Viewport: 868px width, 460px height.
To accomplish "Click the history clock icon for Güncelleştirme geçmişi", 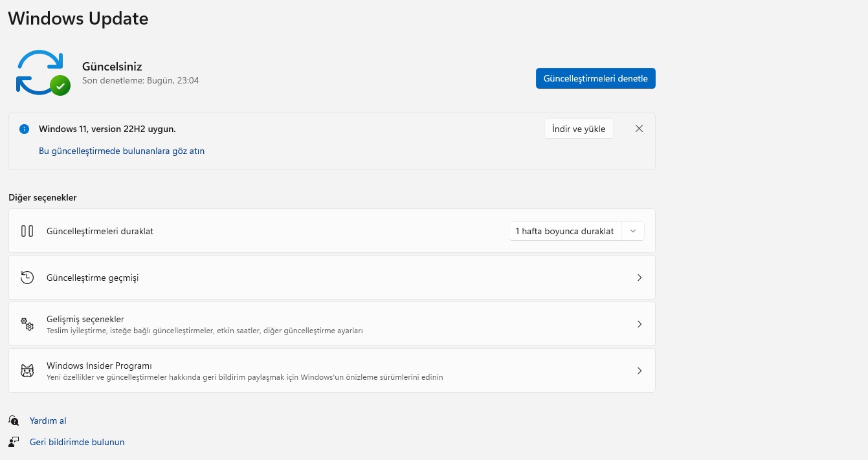I will tap(27, 278).
